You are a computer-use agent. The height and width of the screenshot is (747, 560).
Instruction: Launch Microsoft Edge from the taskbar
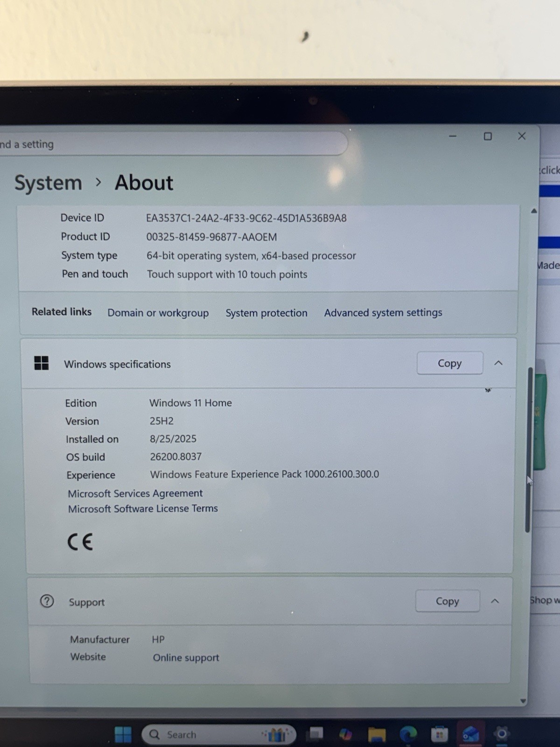click(x=408, y=734)
